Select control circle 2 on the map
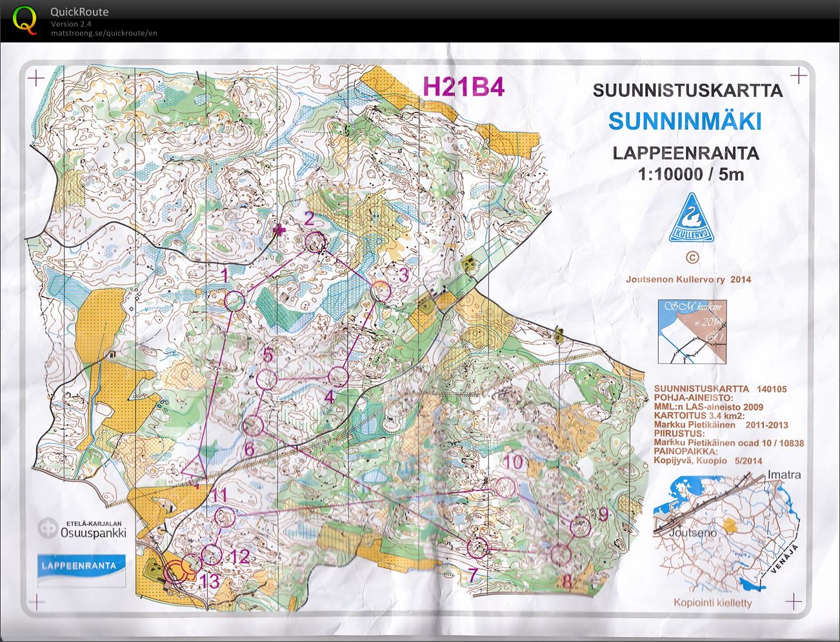The image size is (840, 642). pos(315,242)
